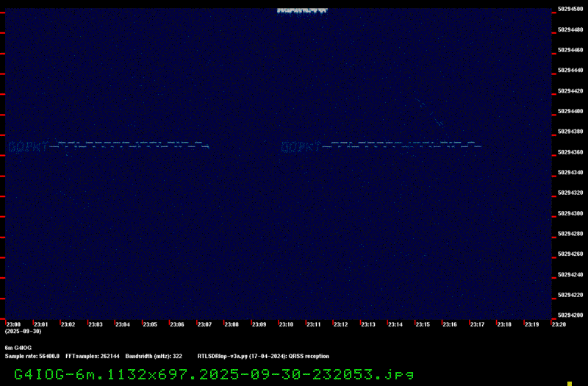Image resolution: width=588 pixels, height=386 pixels.
Task: Pick the 50294360 frequency label
Action: point(570,152)
